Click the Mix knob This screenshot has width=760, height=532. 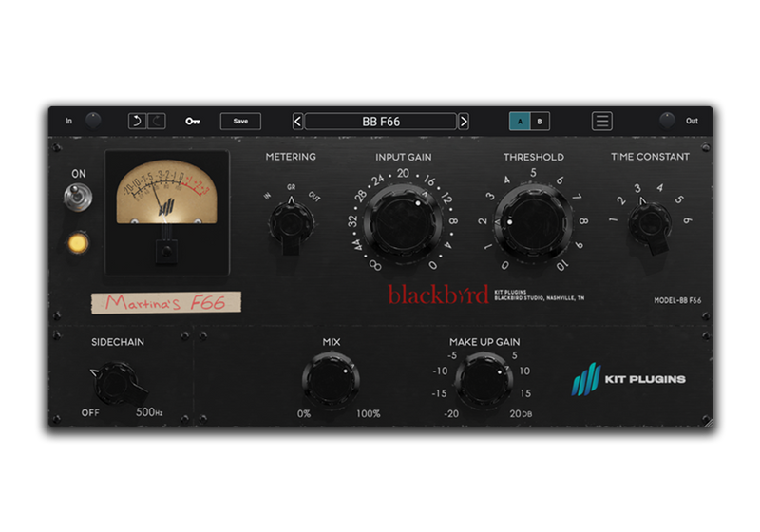coord(331,381)
